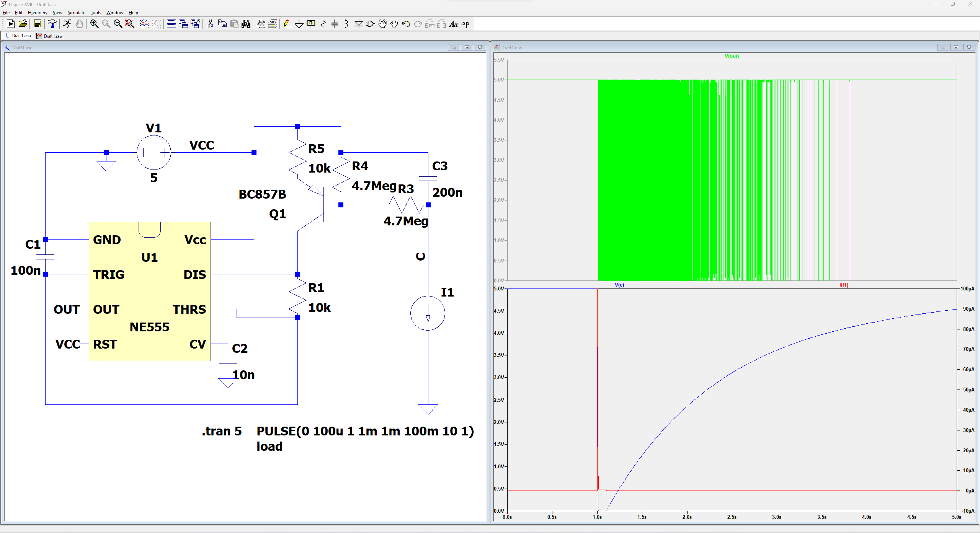
Task: Click the PULSE source parameter text
Action: click(x=365, y=431)
